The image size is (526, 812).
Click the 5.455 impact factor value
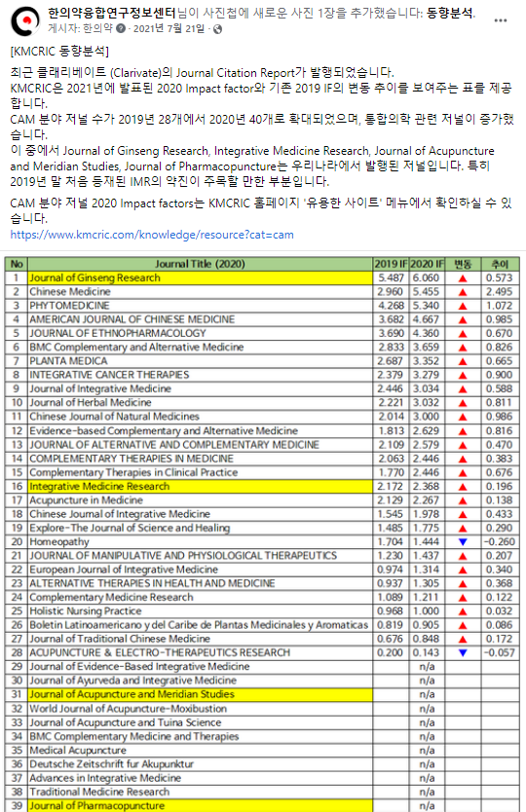click(x=426, y=291)
